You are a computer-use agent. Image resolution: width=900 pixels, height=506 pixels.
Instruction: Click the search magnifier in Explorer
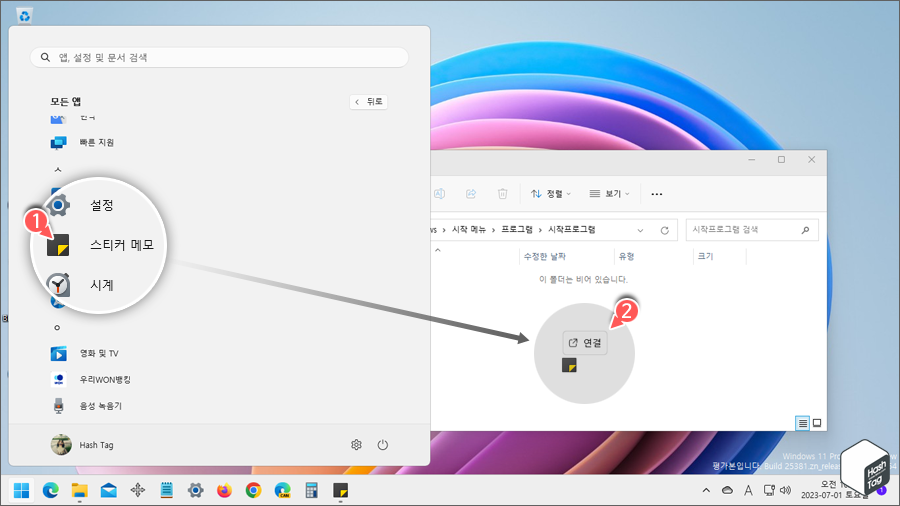click(x=805, y=230)
